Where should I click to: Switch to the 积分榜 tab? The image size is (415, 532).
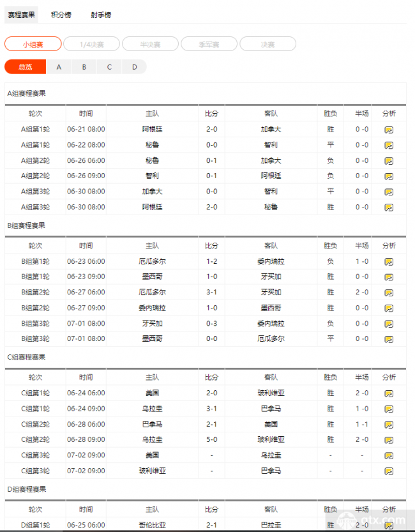(x=61, y=15)
